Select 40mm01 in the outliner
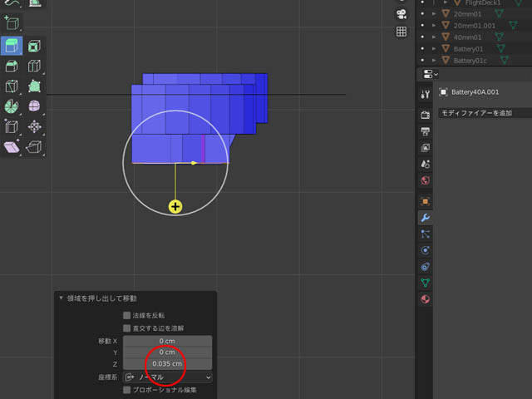 [x=467, y=37]
